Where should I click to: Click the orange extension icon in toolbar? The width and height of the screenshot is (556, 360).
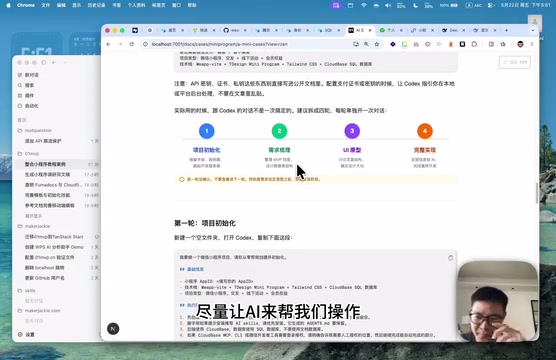[x=451, y=44]
